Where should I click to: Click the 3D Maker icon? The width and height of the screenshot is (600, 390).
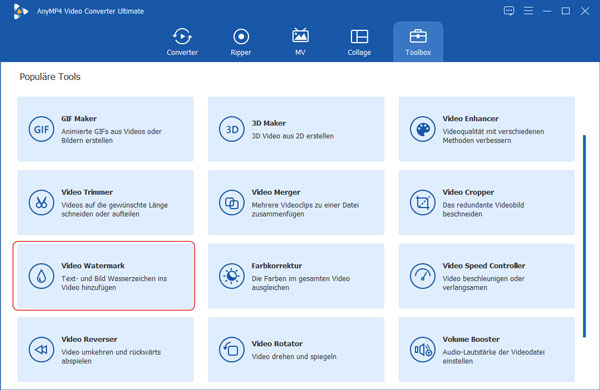click(x=232, y=129)
